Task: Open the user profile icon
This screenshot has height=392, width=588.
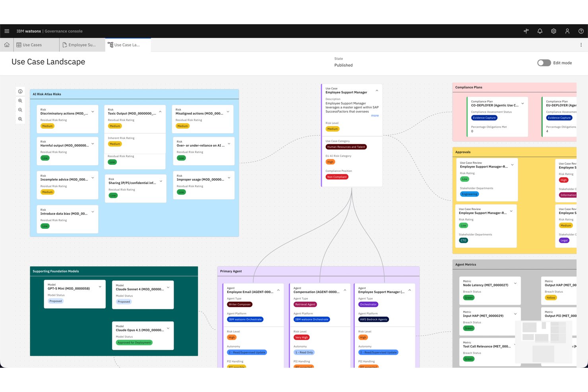Action: [x=567, y=31]
